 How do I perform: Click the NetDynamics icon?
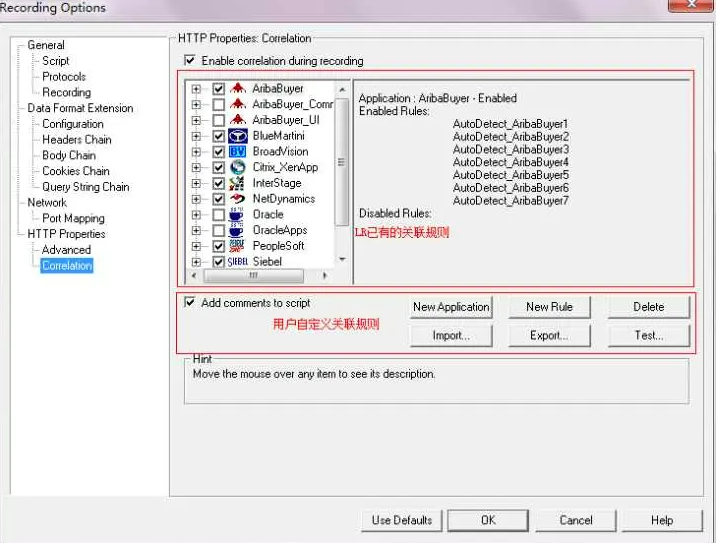click(237, 199)
